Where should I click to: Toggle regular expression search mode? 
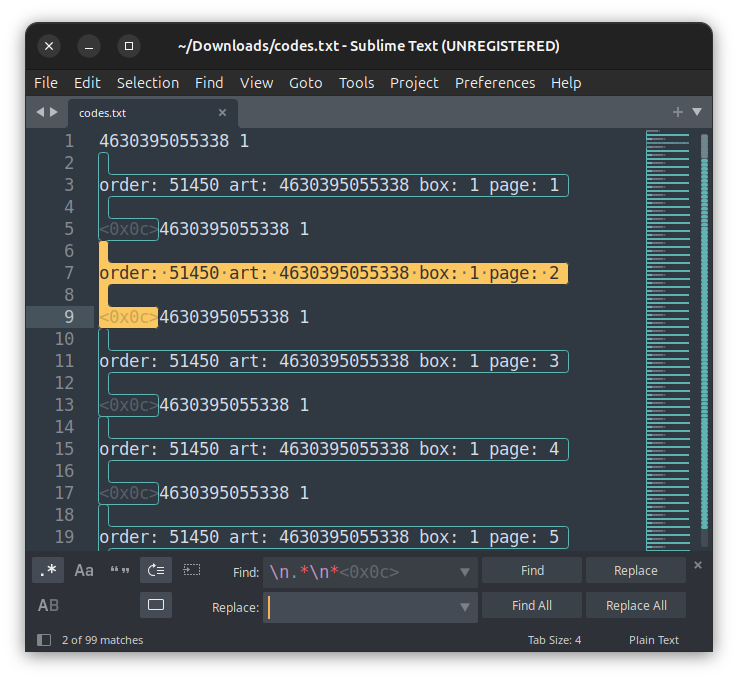click(48, 570)
